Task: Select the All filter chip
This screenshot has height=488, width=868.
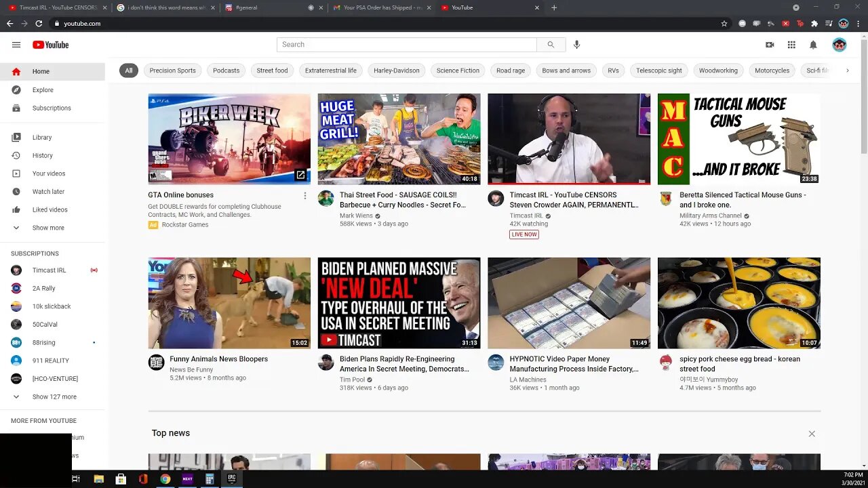Action: tap(128, 70)
